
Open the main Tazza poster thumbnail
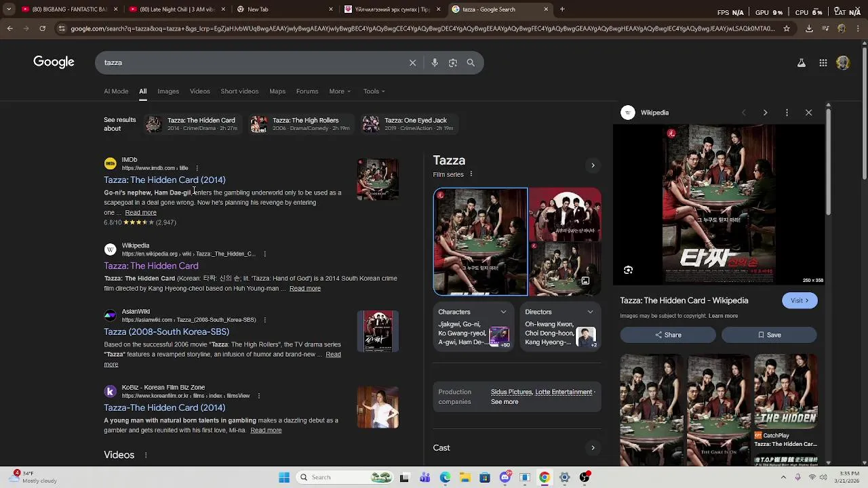[x=480, y=242]
